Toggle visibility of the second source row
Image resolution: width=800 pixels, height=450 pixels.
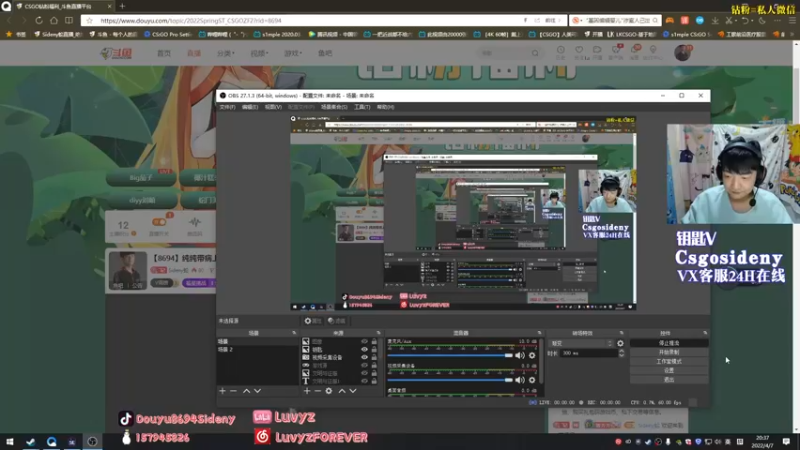pyautogui.click(x=364, y=349)
